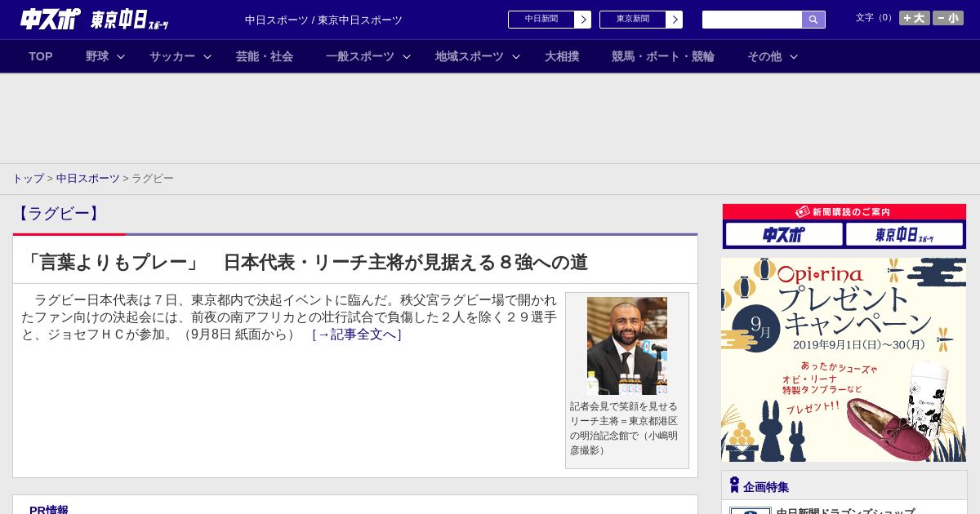The width and height of the screenshot is (980, 514).
Task: Expand the 一般スポーツ dropdown chevron
Action: (407, 56)
